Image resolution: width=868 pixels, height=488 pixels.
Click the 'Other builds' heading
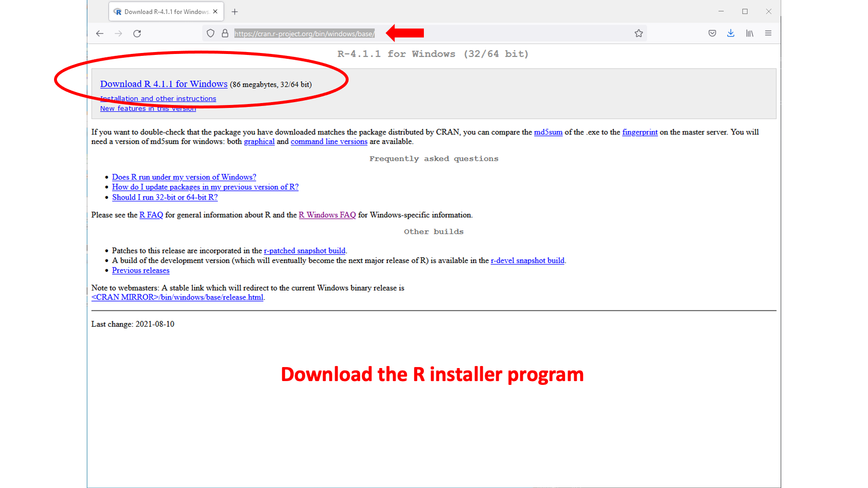point(434,232)
